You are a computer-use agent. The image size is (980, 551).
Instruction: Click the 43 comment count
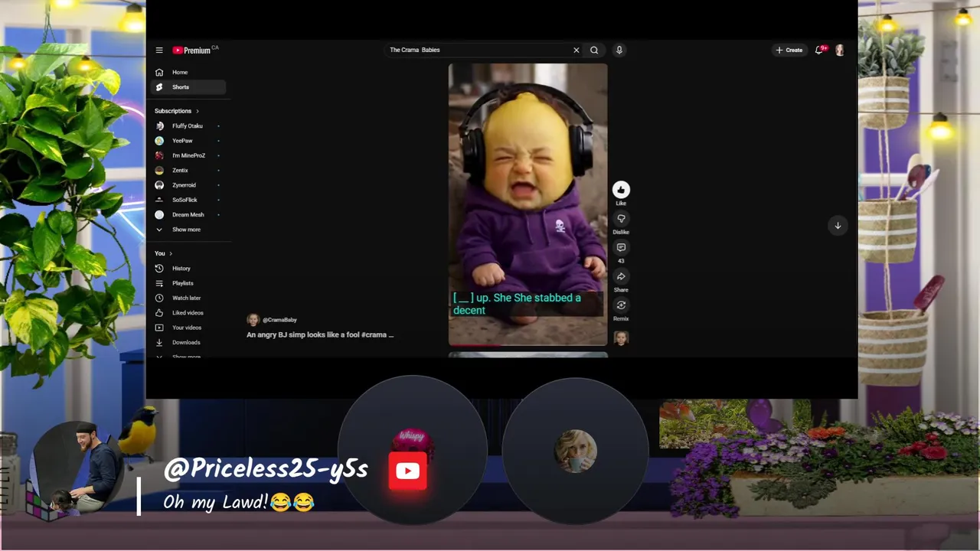click(621, 261)
